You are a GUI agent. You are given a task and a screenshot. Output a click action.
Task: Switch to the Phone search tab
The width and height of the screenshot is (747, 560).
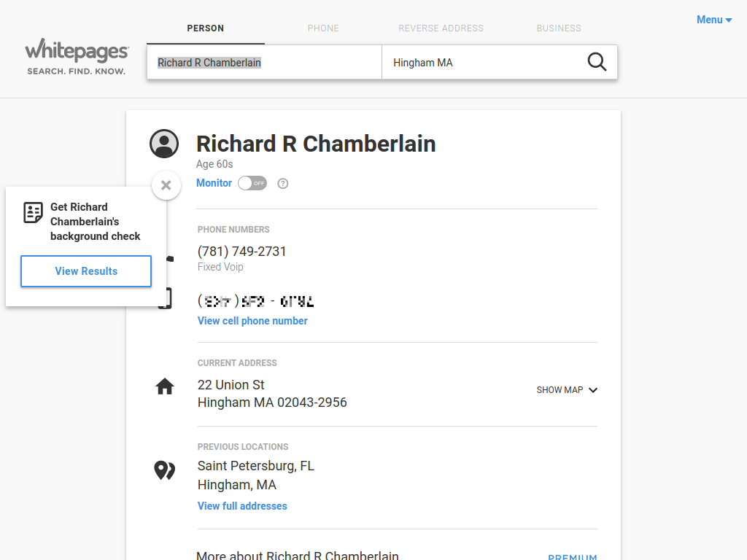[323, 28]
